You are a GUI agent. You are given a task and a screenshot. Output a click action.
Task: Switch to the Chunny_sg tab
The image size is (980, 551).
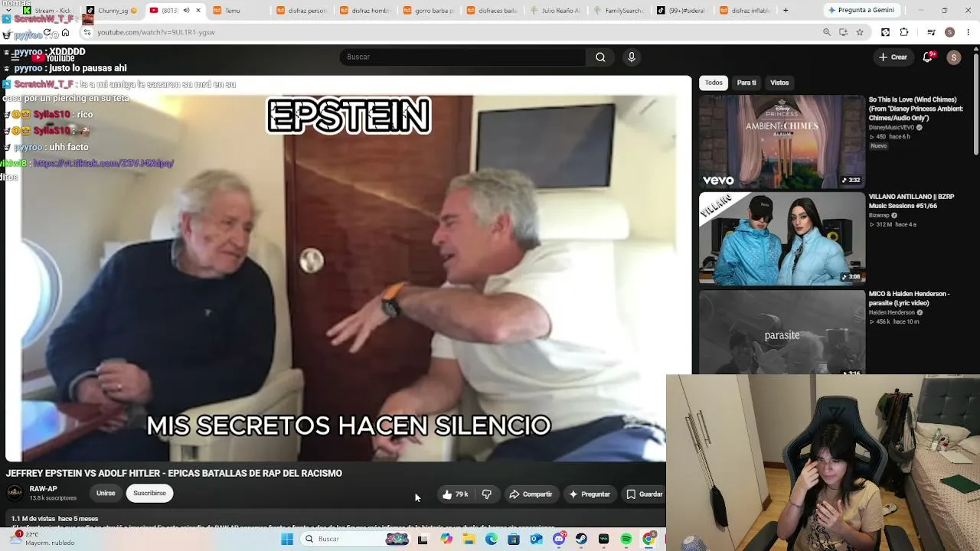111,11
